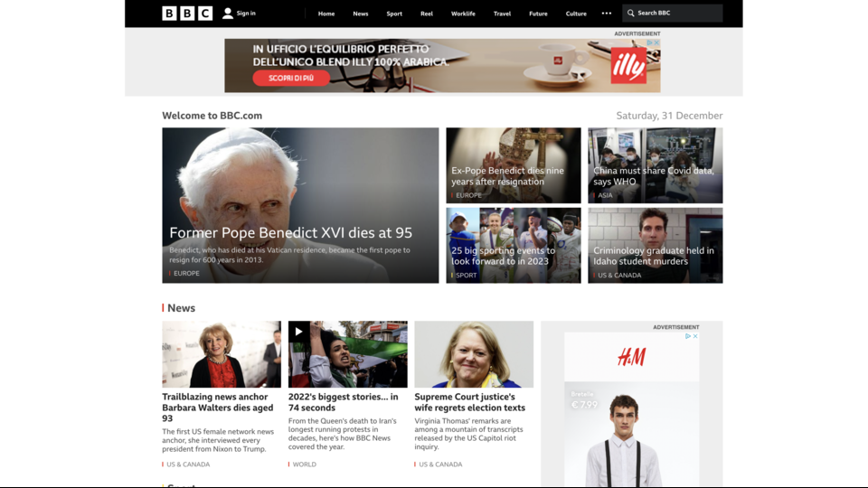Click the Sign in person icon

click(228, 13)
